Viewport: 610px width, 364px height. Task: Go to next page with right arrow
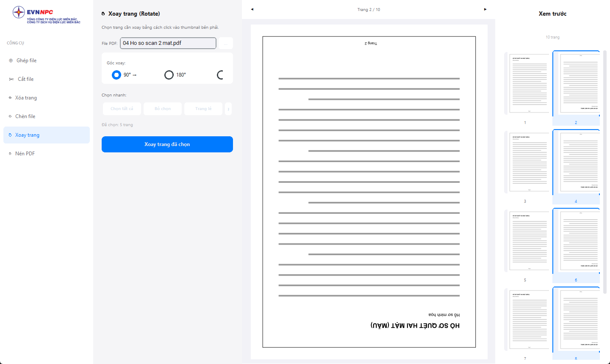[485, 9]
